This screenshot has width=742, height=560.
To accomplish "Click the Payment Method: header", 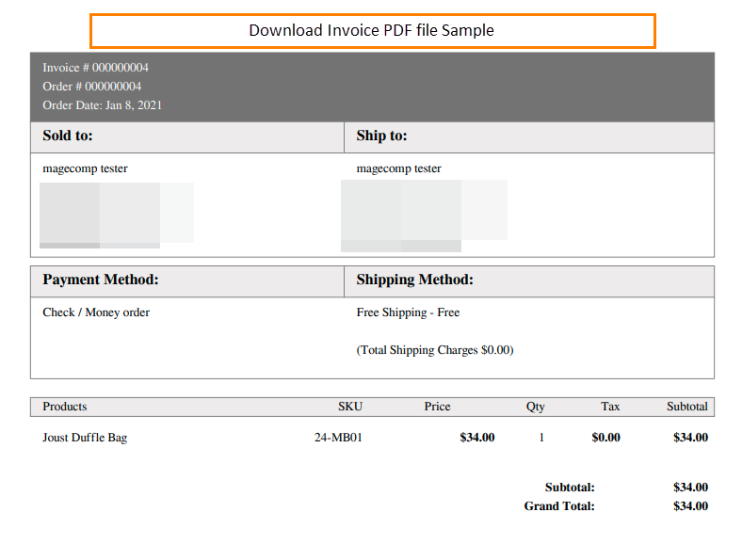I will pyautogui.click(x=101, y=280).
